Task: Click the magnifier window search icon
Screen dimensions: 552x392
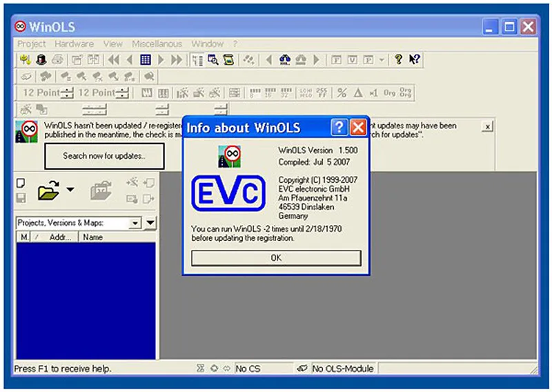Action: (213, 60)
